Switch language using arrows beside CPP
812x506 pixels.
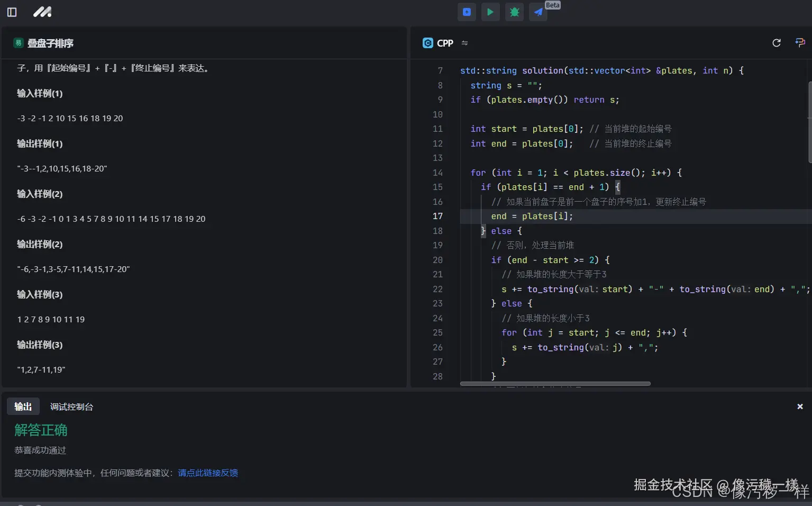464,43
